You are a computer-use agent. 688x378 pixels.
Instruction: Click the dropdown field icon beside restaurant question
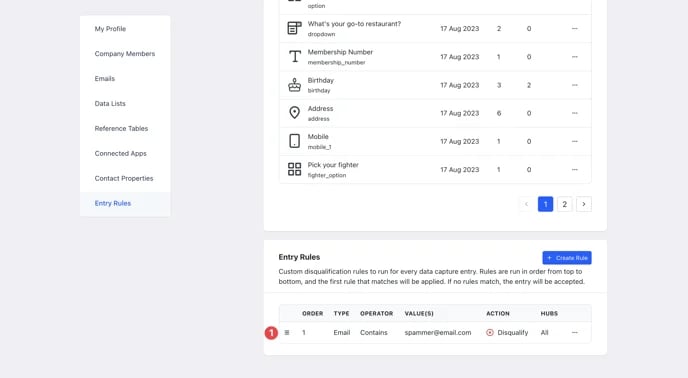coord(294,28)
